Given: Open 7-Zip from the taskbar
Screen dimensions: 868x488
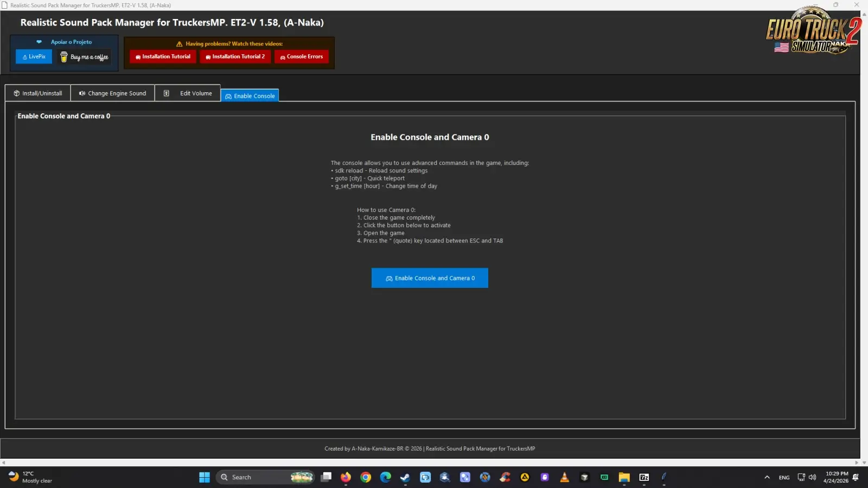Looking at the screenshot, I should (644, 477).
